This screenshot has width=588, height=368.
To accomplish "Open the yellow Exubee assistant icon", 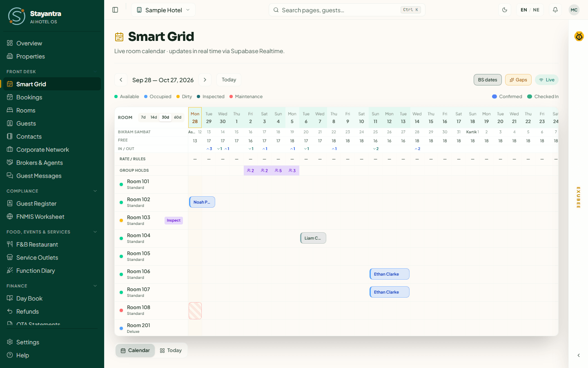I will point(579,36).
